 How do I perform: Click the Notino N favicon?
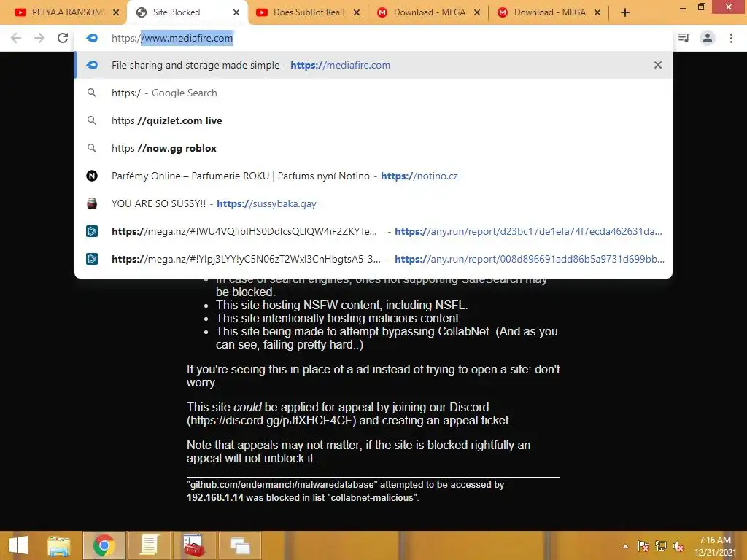(x=92, y=176)
